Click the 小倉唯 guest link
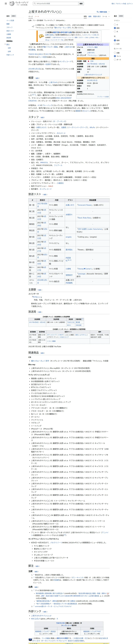138x644 pixels. click(x=68, y=269)
